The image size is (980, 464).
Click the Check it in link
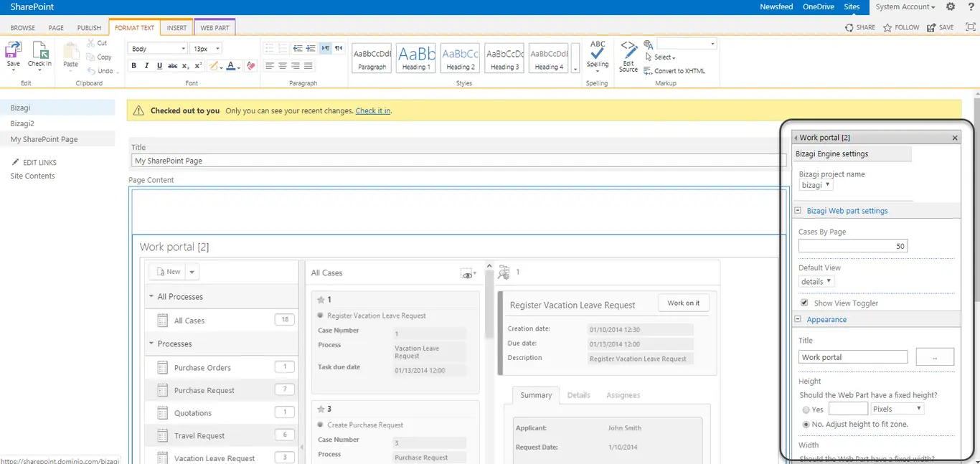373,111
